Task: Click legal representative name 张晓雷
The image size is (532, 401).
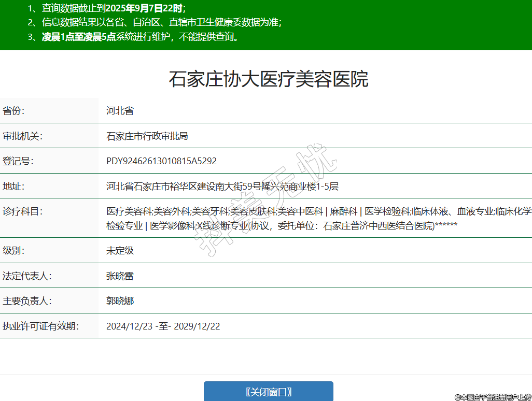Action: point(120,276)
